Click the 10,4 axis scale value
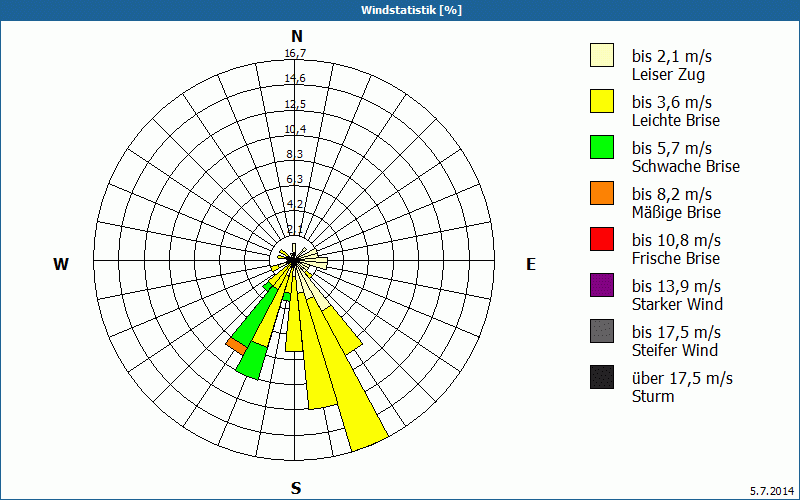The width and height of the screenshot is (800, 500). [295, 129]
